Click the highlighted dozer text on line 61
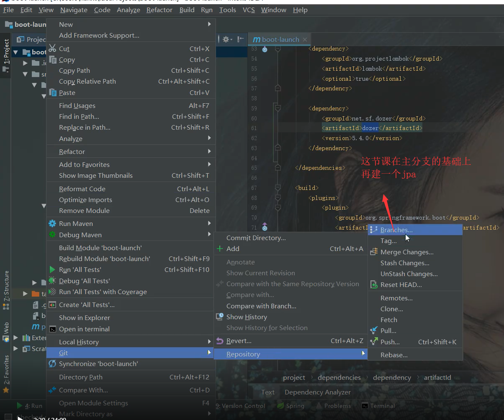The height and width of the screenshot is (420, 504). pyautogui.click(x=370, y=128)
